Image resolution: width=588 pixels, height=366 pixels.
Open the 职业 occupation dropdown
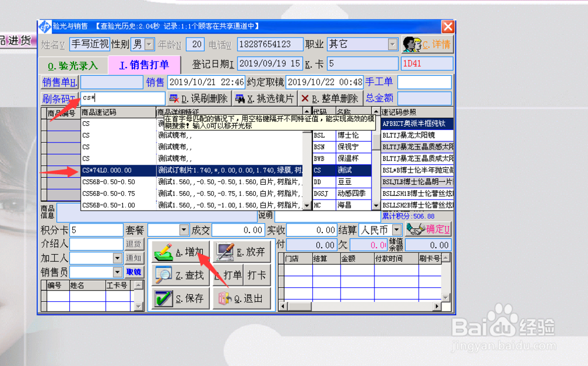point(393,44)
